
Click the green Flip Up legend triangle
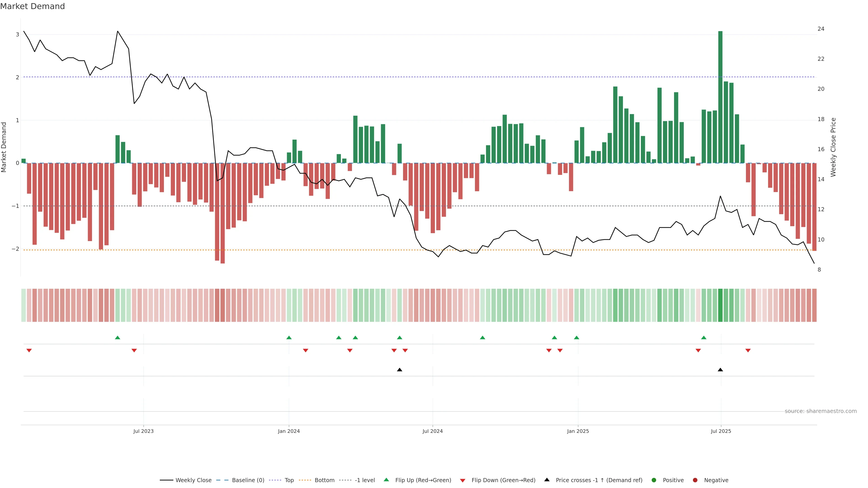(386, 480)
